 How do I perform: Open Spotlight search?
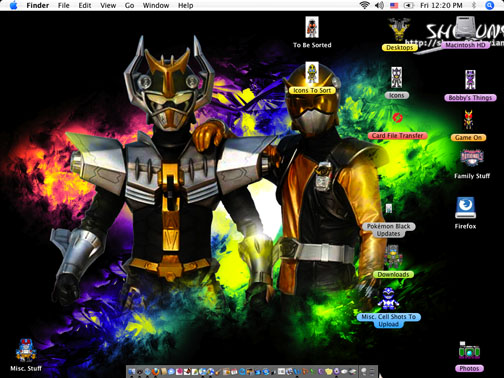489,5
